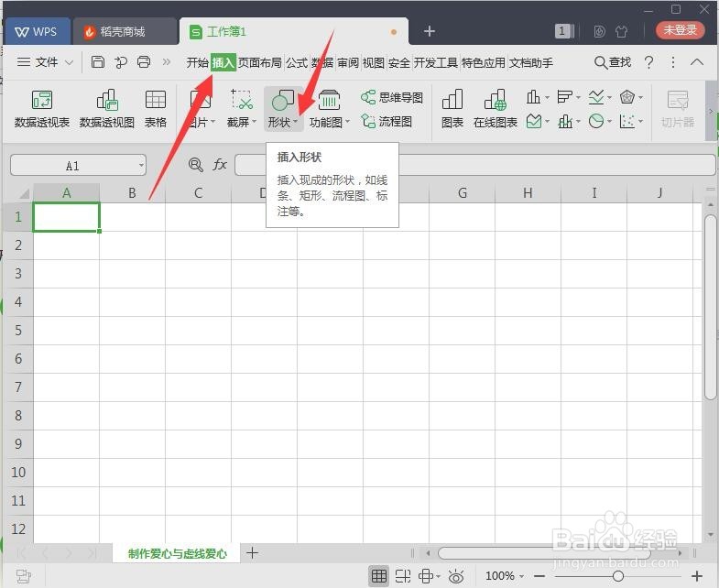Open the 截屏 screenshot tool
The height and width of the screenshot is (588, 719).
(x=241, y=108)
